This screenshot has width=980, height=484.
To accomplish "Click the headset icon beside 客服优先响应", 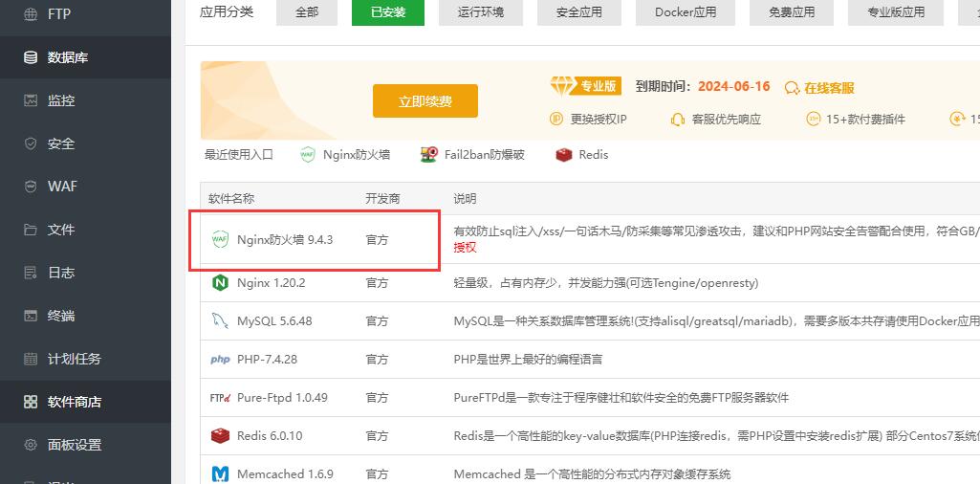I will click(678, 119).
